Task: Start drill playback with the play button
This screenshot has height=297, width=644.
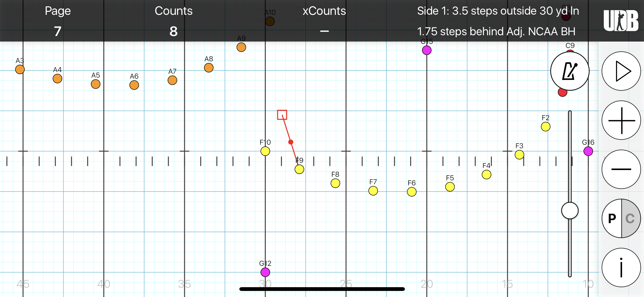Action: [x=621, y=71]
